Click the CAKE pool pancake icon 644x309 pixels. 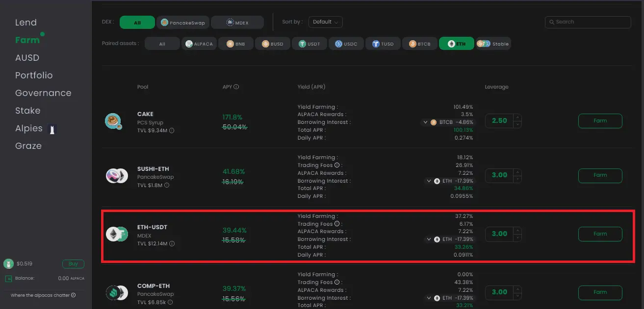(113, 121)
